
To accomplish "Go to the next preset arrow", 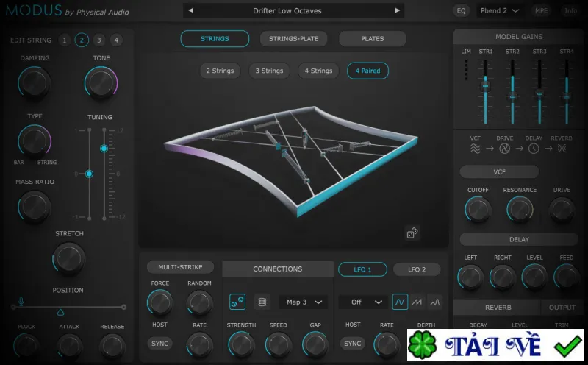I will (x=397, y=10).
